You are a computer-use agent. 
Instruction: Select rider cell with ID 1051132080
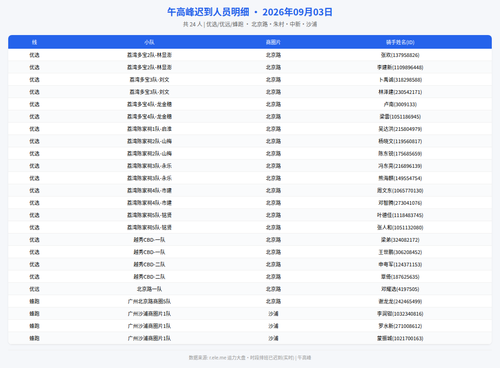(400, 228)
